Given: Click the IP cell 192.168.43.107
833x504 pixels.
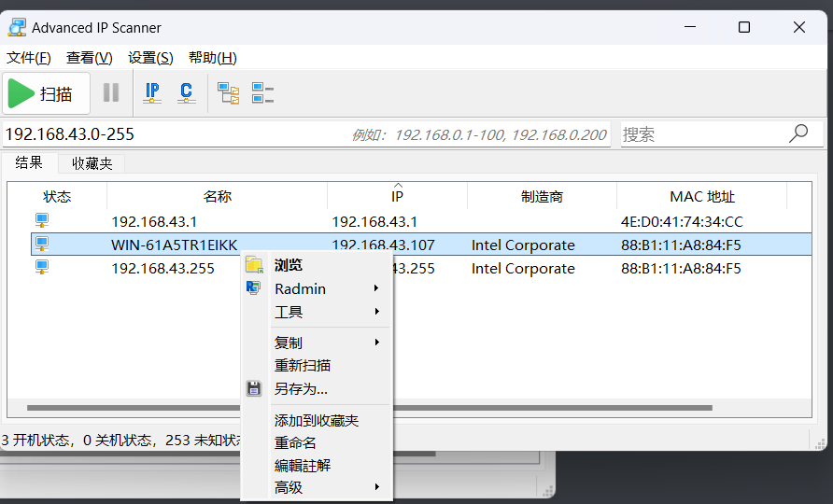Looking at the screenshot, I should coord(383,245).
